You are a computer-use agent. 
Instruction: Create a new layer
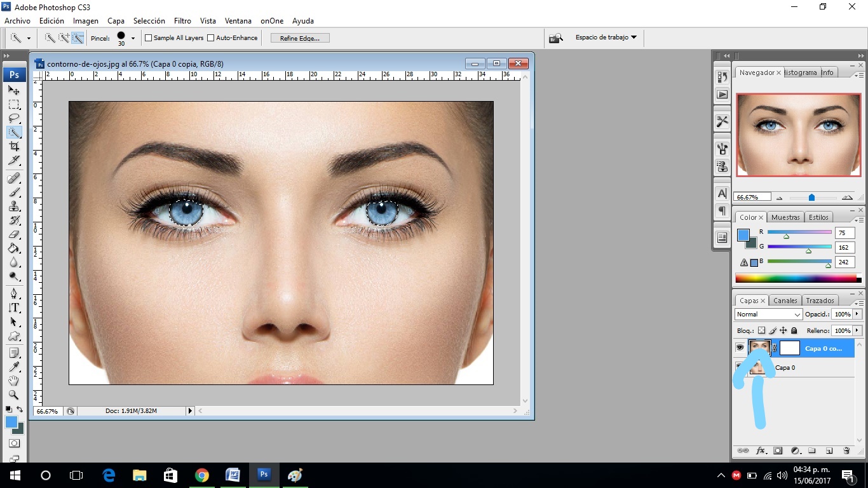tap(829, 451)
